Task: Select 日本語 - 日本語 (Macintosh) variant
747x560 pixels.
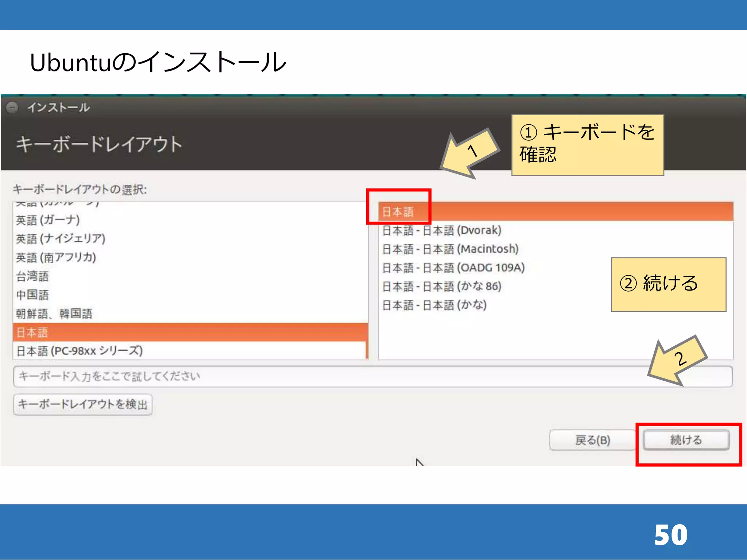Action: pos(556,249)
